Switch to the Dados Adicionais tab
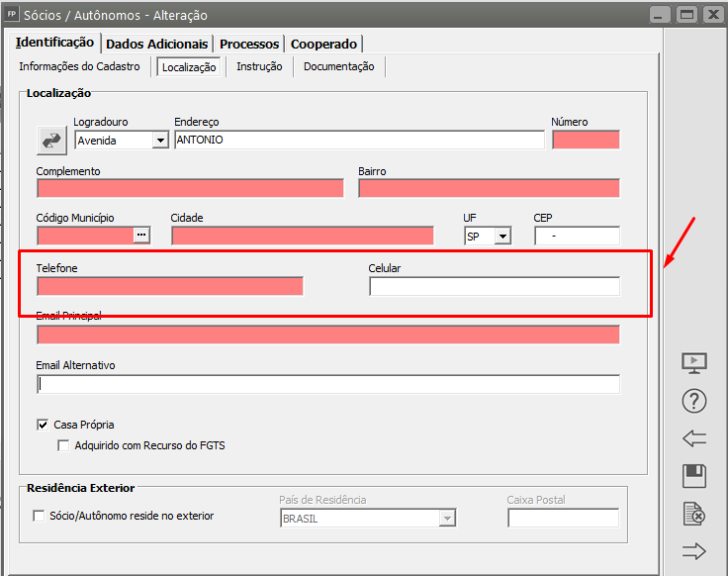Viewport: 728px width, 576px height. coord(157,44)
